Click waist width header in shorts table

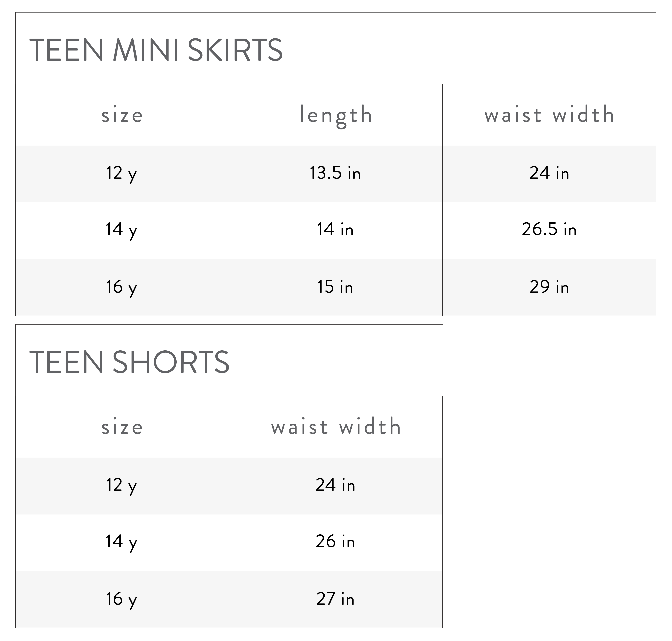click(335, 427)
